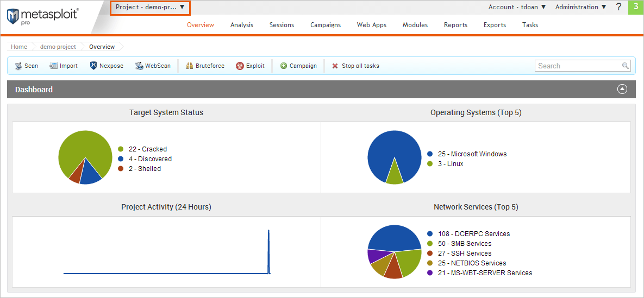Click the red X Stop all tasks icon
Viewport: 644px width, 298px height.
pos(335,66)
